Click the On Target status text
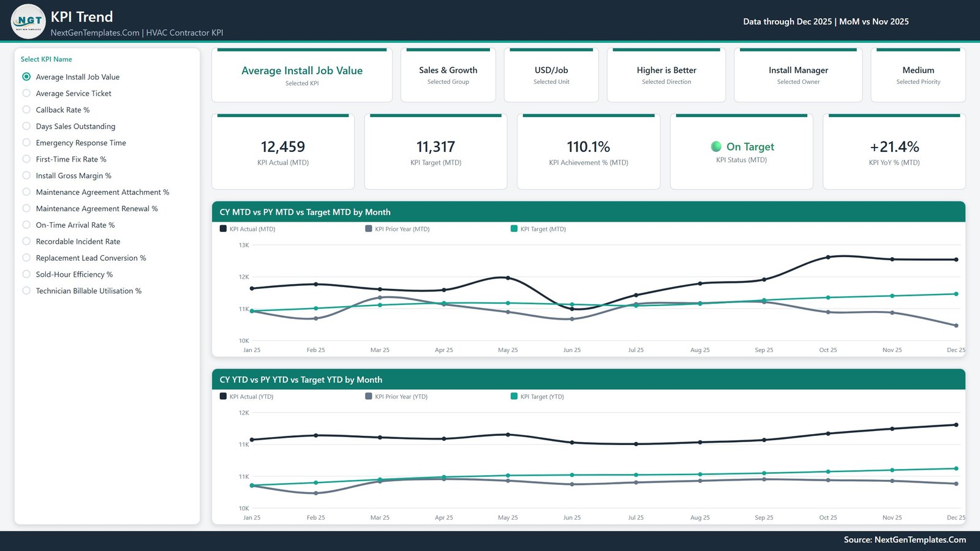The height and width of the screenshot is (551, 980). 750,146
